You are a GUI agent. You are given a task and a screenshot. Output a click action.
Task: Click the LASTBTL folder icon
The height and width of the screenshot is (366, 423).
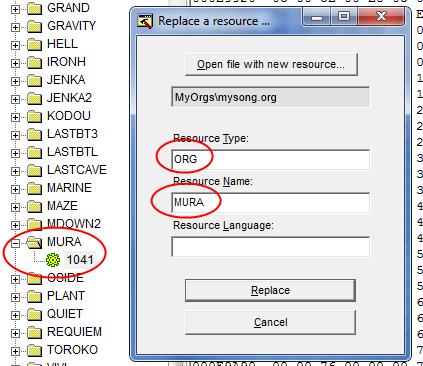tap(34, 153)
